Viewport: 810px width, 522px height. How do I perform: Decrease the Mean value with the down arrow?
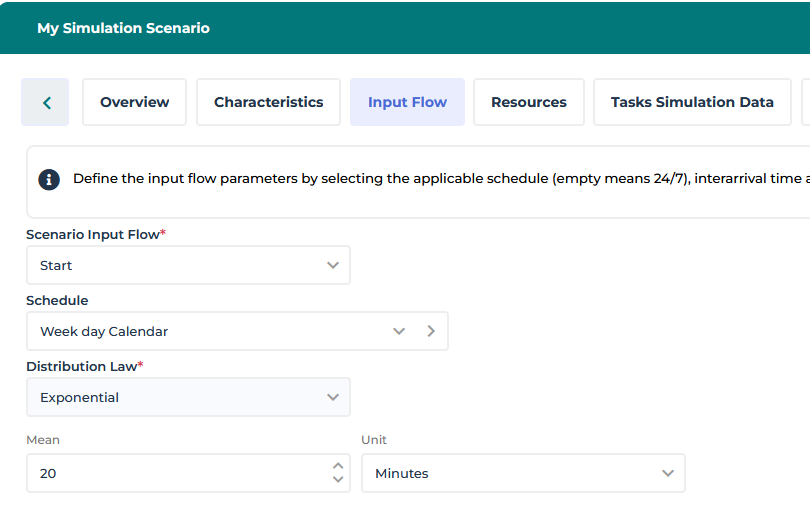[337, 480]
